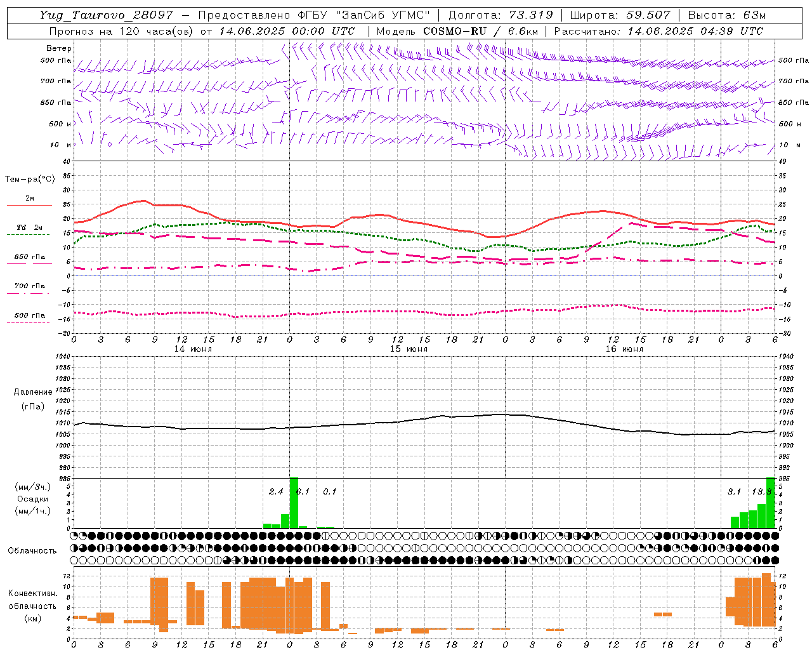Screen dimensions: 812x650
Task: Click the ФГБУ "ЗапСиб УГМС" provider text
Action: click(364, 15)
